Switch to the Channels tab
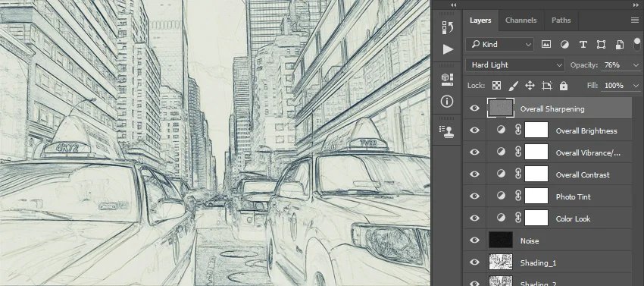Viewport: 644px width, 286px height. click(521, 20)
